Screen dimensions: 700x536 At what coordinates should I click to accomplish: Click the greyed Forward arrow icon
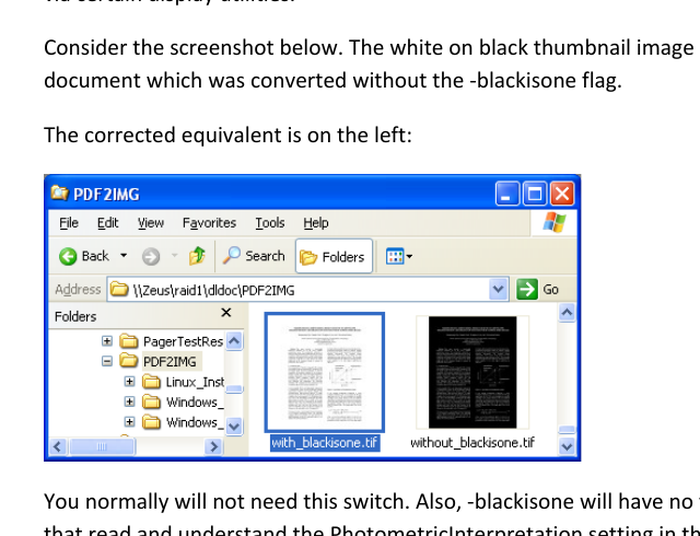coord(151,257)
